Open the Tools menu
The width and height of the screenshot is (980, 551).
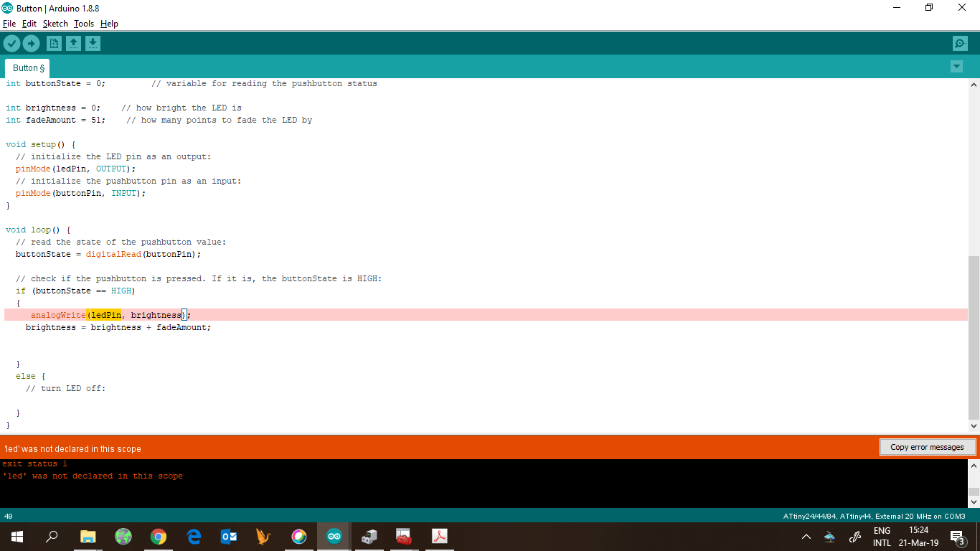[84, 24]
